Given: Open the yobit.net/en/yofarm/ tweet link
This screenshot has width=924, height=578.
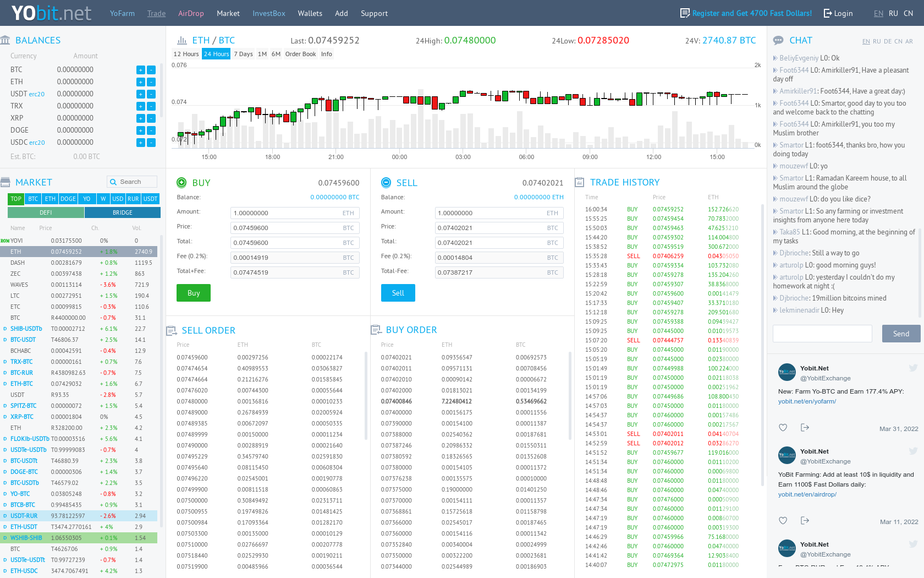Looking at the screenshot, I should click(807, 401).
